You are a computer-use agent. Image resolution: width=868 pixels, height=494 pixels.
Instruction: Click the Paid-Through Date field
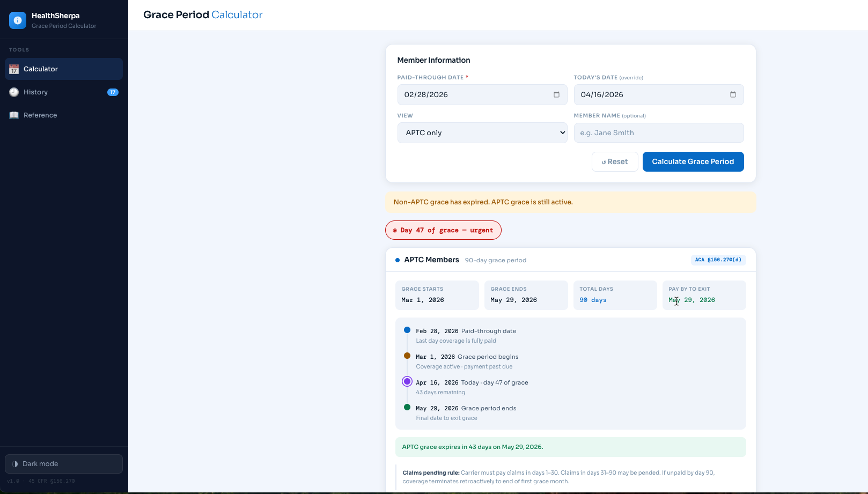click(x=482, y=95)
